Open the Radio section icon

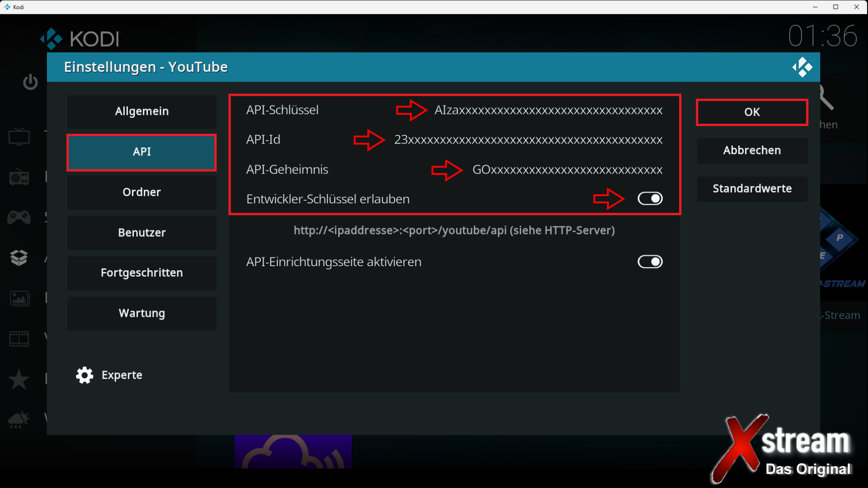point(19,177)
